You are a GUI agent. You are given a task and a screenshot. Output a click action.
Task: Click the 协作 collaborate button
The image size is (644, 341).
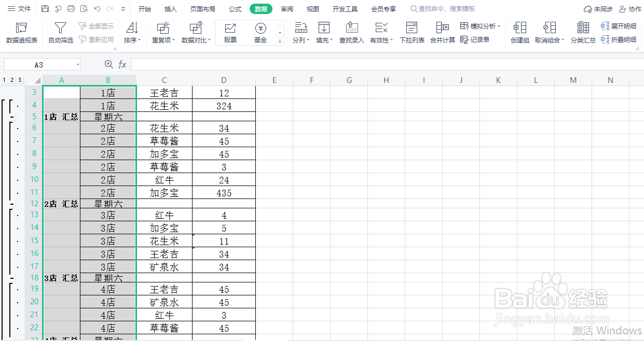point(630,9)
